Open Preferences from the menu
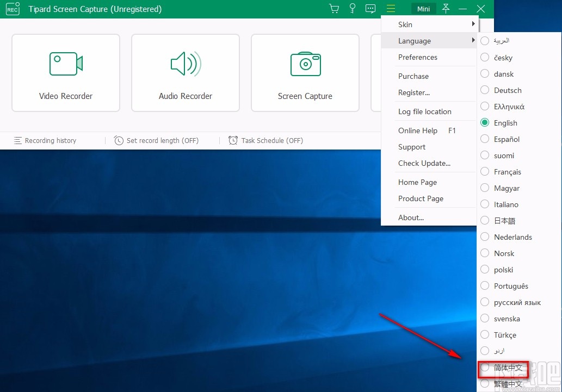The height and width of the screenshot is (392, 562). tap(429, 57)
